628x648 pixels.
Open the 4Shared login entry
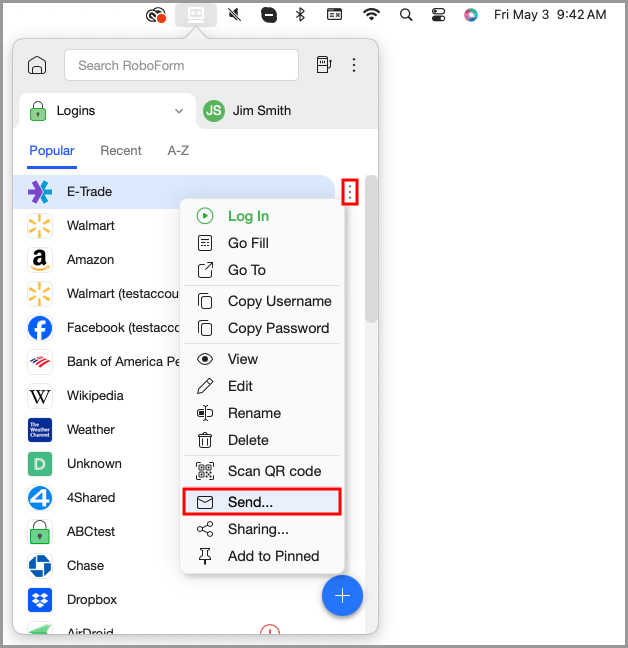click(97, 498)
